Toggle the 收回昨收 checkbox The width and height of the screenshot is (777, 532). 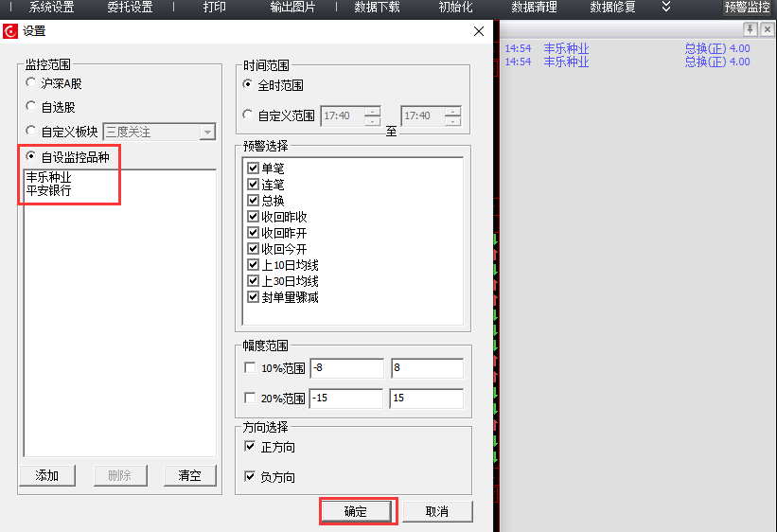point(254,217)
